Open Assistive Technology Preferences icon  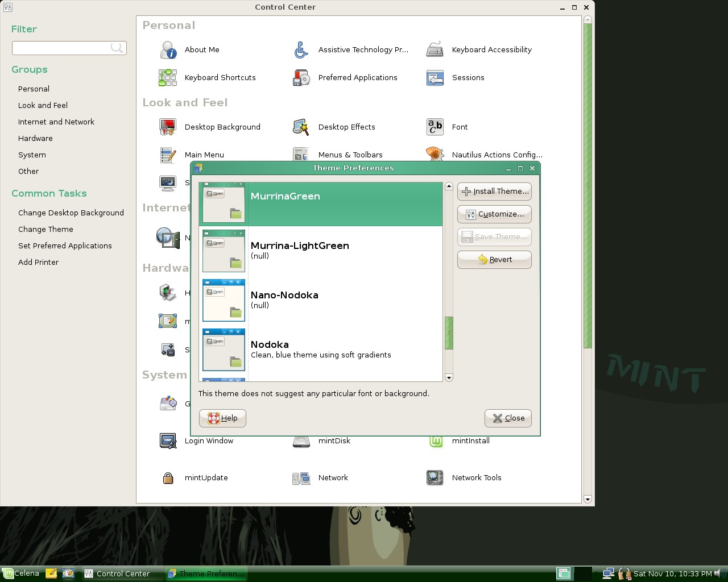click(301, 50)
